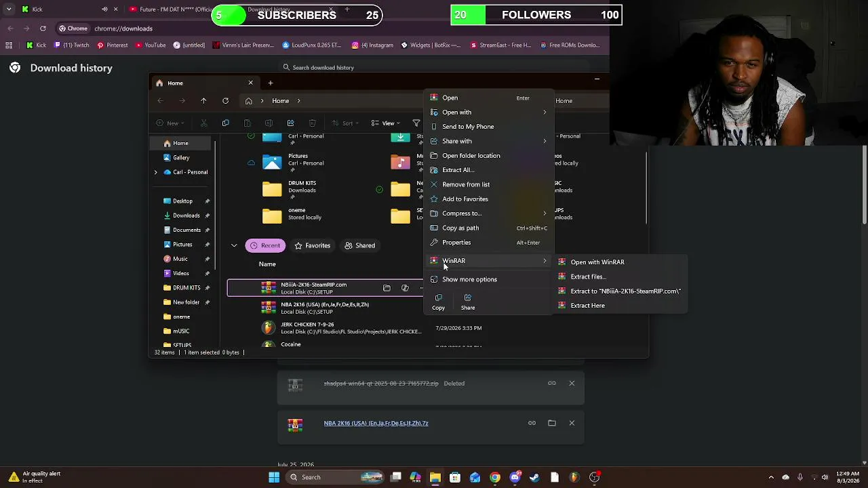Expand Carl - Personal in sidebar

(x=155, y=172)
